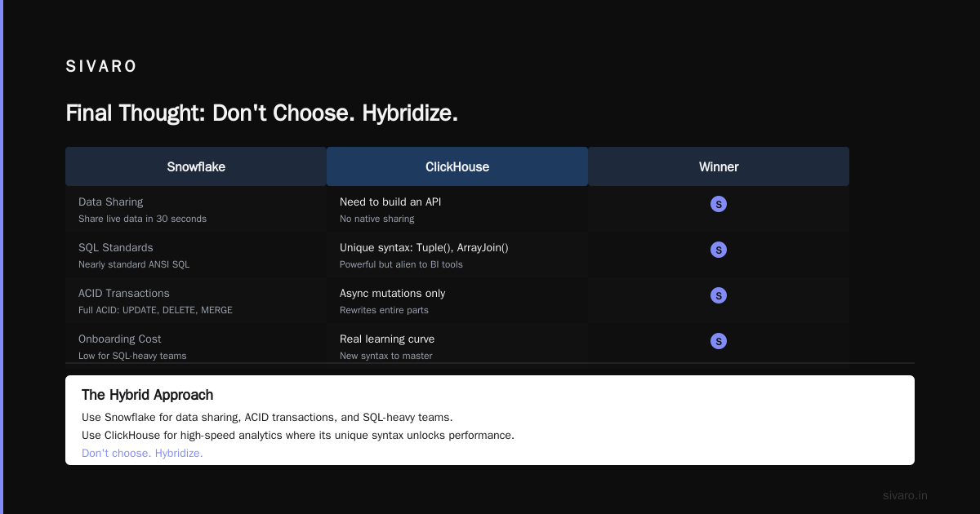Click the SIVARO logo text
The height and width of the screenshot is (514, 980).
(101, 67)
